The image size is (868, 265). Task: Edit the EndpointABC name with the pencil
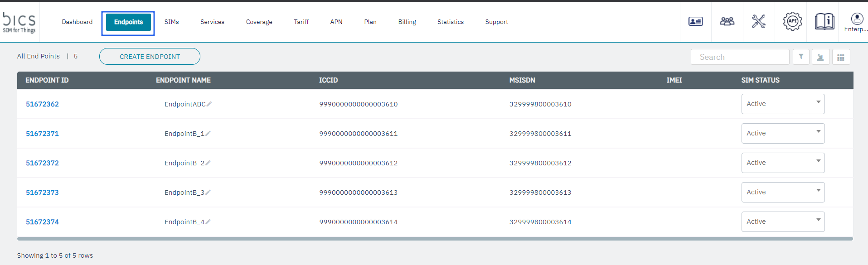(x=209, y=104)
